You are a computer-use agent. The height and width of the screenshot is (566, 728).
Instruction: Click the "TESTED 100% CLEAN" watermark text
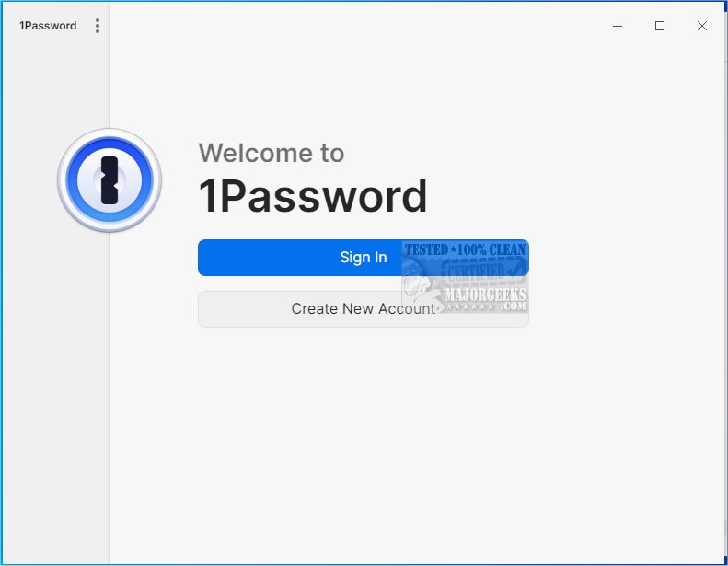coord(465,249)
